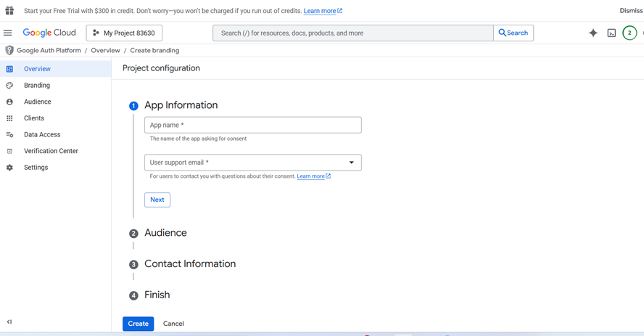Viewport: 644px width, 336px height.
Task: Click the Google Auth Platform shield icon
Action: 9,51
